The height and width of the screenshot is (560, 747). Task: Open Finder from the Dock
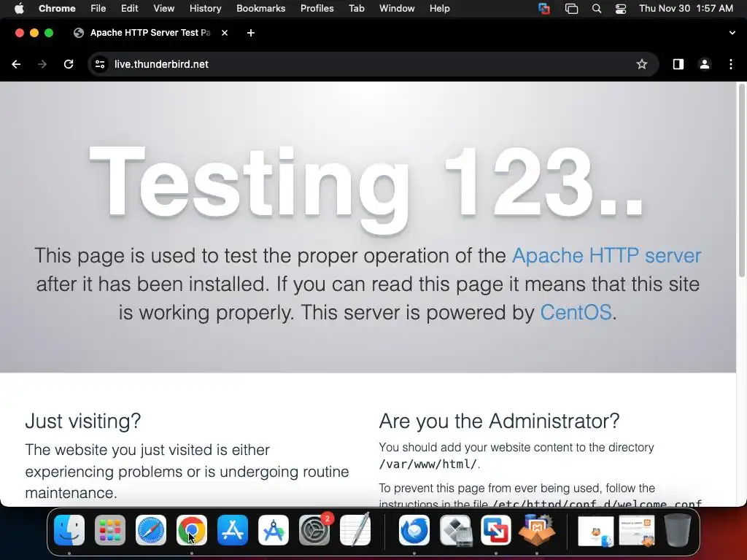[69, 530]
